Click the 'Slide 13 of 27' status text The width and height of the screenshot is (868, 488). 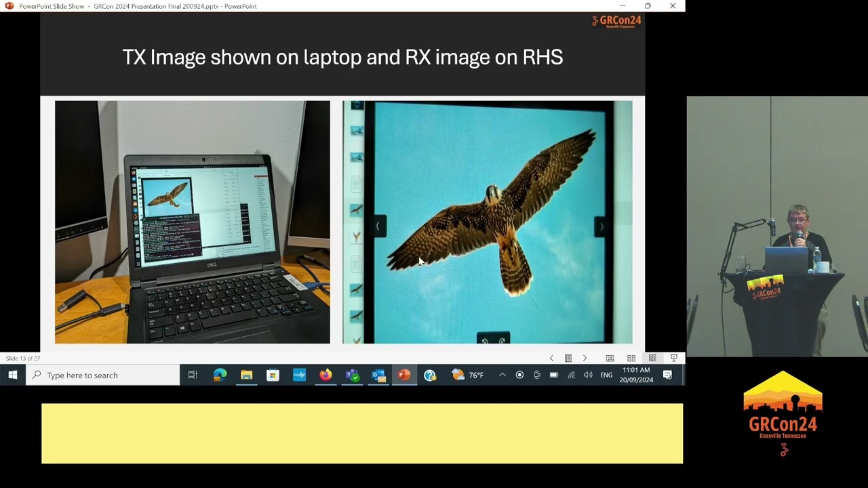coord(23,358)
